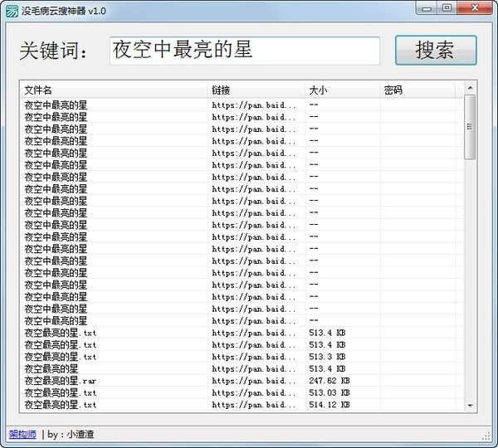Sort by the 密码 column header
The height and width of the screenshot is (448, 498).
point(418,90)
